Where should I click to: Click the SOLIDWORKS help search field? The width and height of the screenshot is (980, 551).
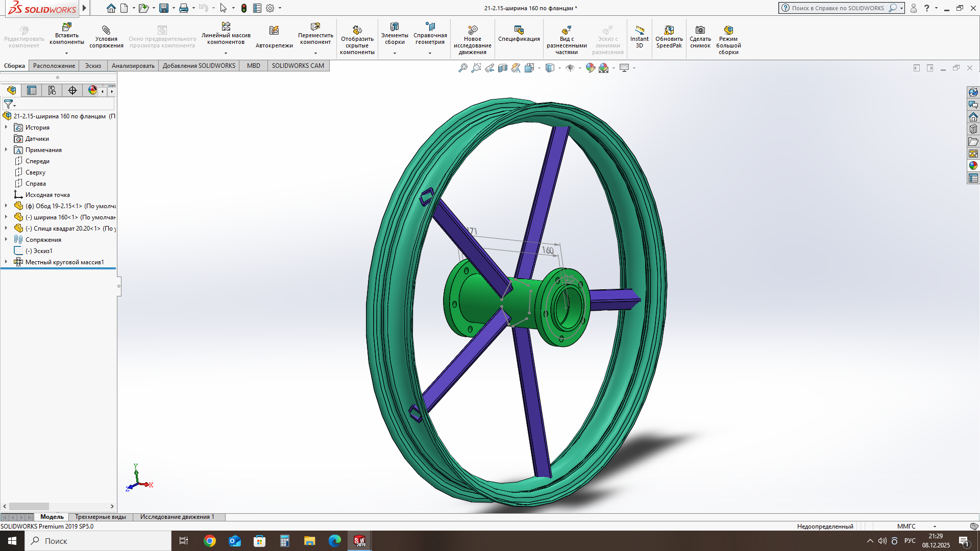pos(837,8)
